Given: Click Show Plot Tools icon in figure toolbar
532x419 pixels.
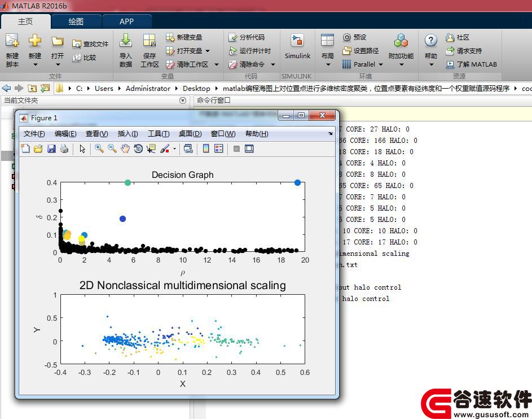Looking at the screenshot, I should pos(249,149).
